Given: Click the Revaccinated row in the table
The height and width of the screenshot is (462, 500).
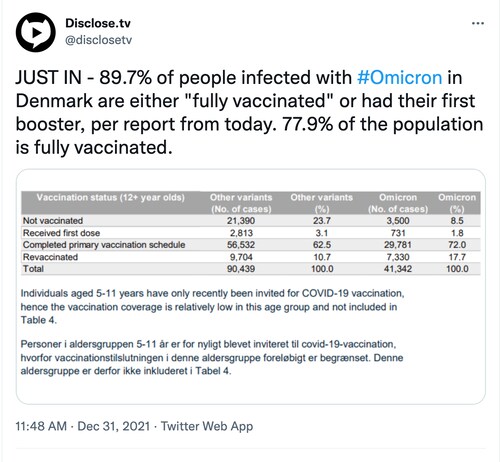Looking at the screenshot, I should coord(251,257).
